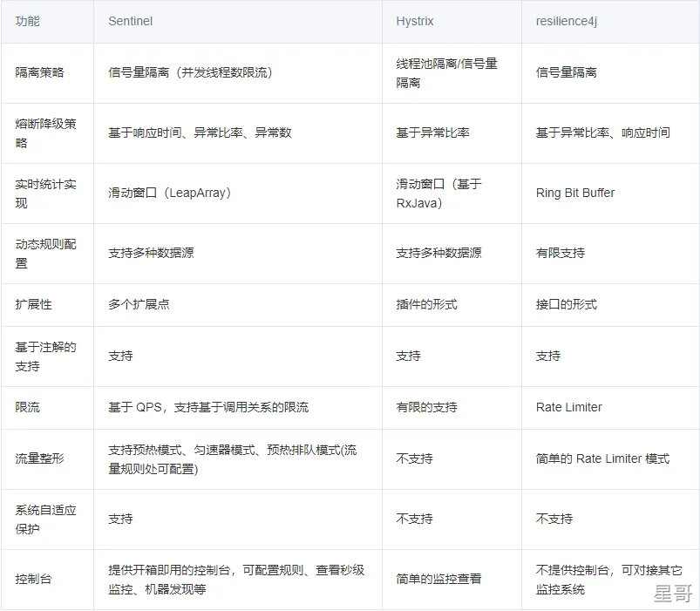Select the 滑动窗口（基于 RxJava）cell
The image size is (700, 611).
point(438,193)
